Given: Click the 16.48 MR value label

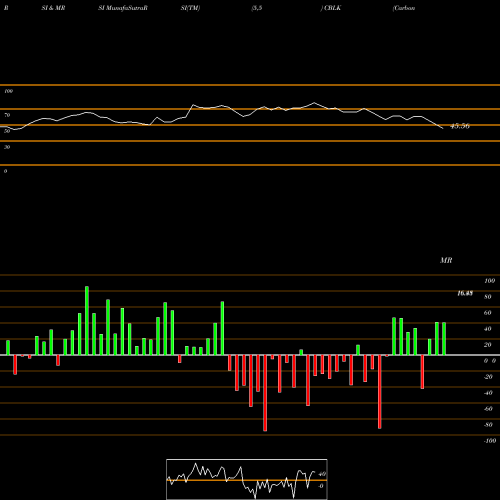Looking at the screenshot, I should [465, 293].
